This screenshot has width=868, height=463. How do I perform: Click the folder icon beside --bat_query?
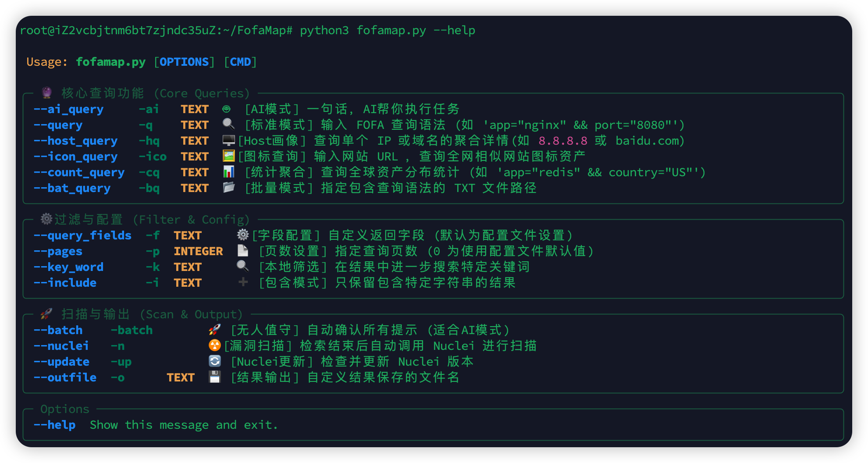228,188
